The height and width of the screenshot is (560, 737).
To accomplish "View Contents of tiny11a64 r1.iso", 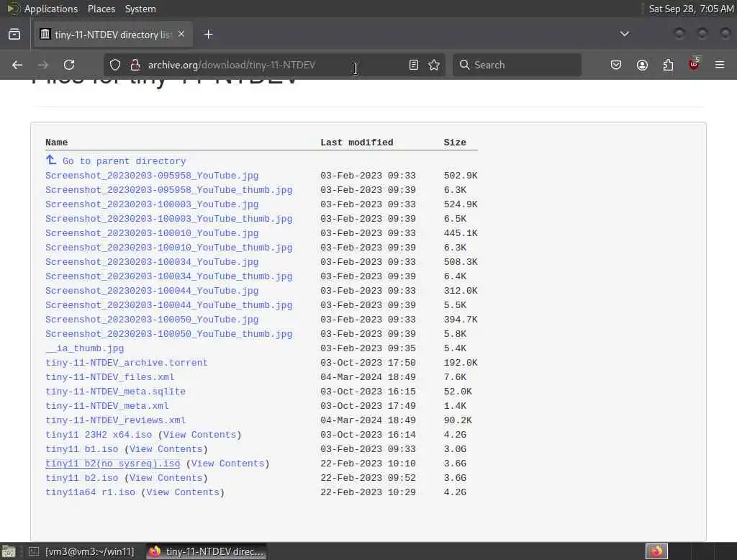I will point(183,492).
